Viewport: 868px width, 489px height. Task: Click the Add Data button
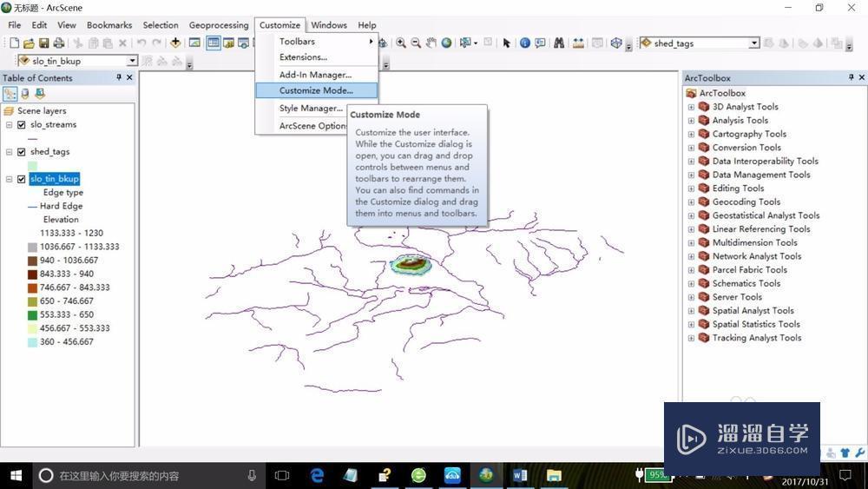[x=175, y=43]
